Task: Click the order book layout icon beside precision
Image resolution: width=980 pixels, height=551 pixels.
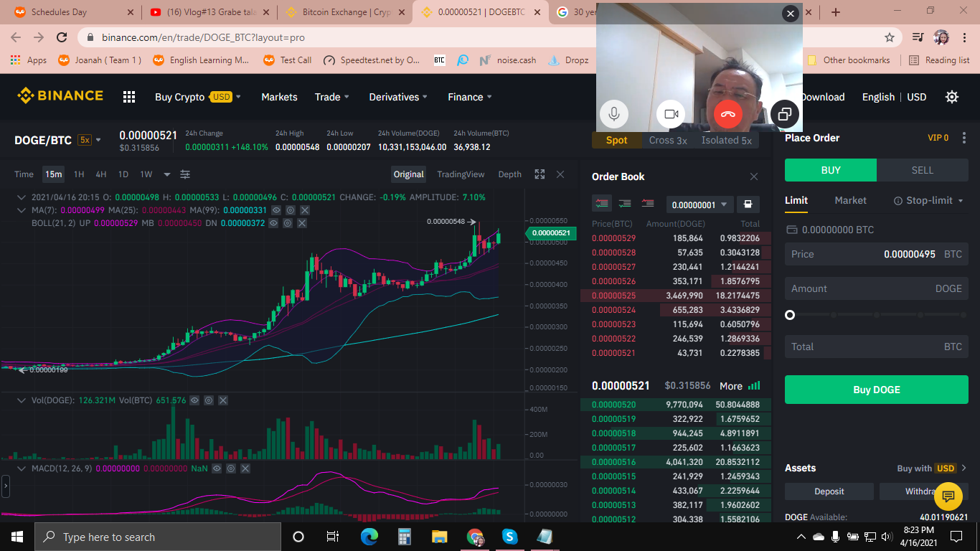Action: 748,204
